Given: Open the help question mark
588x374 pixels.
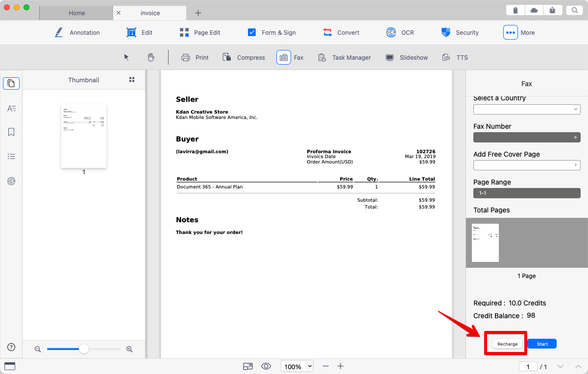Looking at the screenshot, I should point(11,347).
